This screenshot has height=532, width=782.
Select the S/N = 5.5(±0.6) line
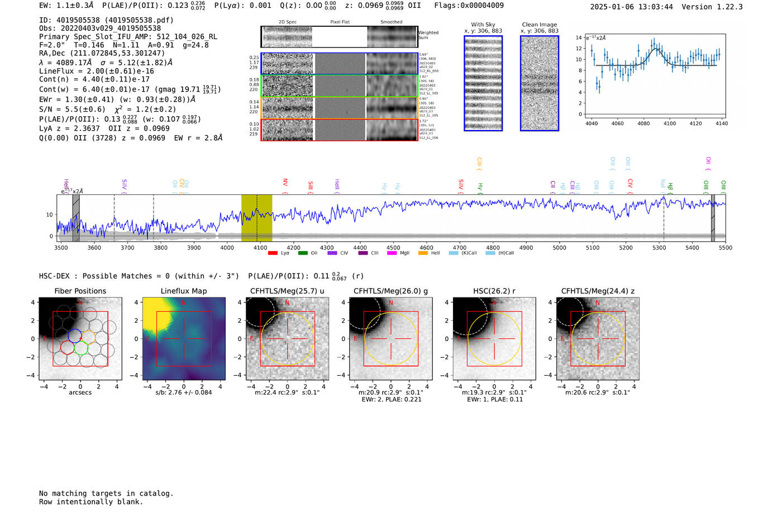tap(107, 109)
